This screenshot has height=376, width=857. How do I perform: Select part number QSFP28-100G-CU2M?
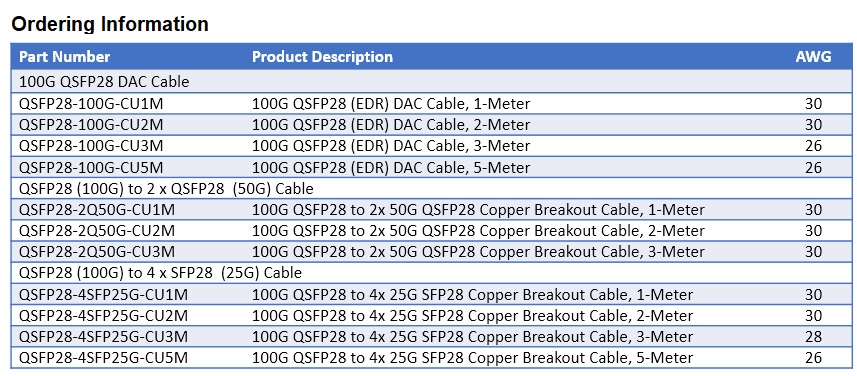tap(91, 125)
